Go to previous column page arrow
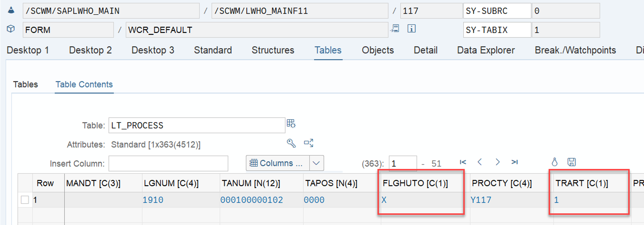 click(x=480, y=162)
